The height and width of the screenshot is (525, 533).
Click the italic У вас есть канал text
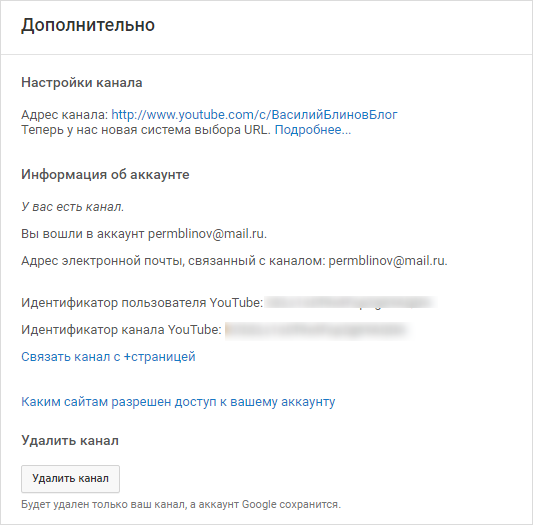coord(72,207)
